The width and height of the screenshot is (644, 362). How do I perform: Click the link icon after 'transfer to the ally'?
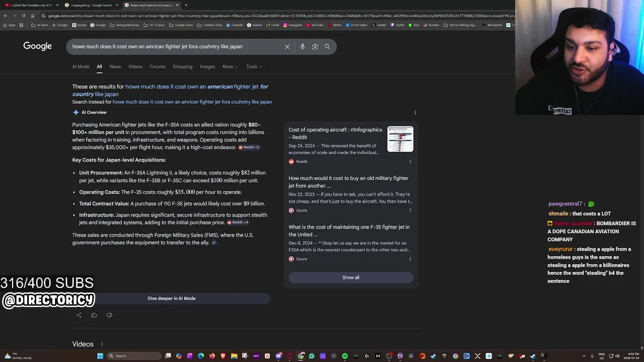[x=214, y=243]
